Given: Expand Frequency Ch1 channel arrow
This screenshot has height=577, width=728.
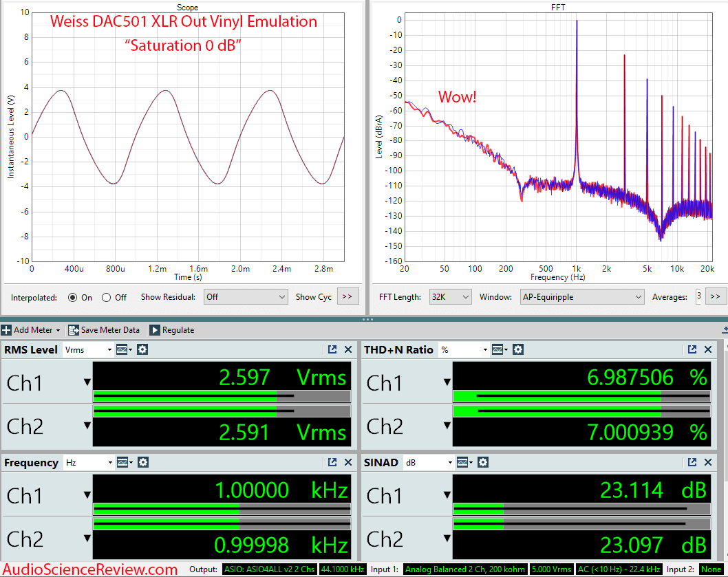Looking at the screenshot, I should coord(87,495).
